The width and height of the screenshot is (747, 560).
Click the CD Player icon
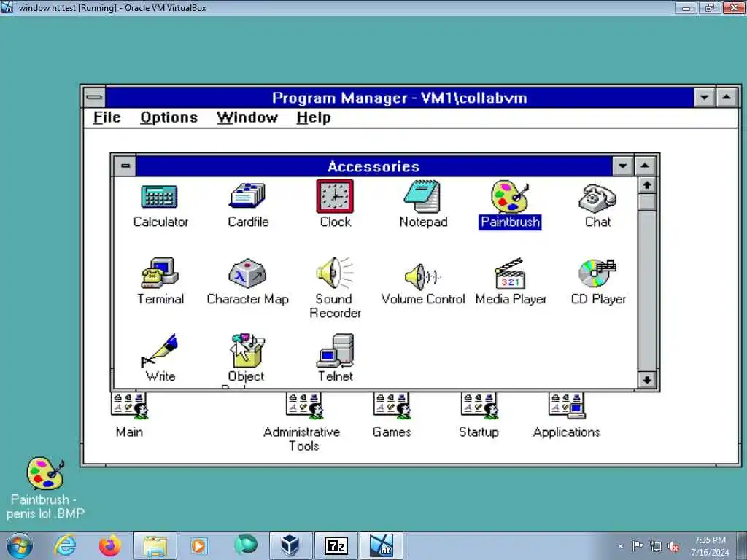(597, 273)
